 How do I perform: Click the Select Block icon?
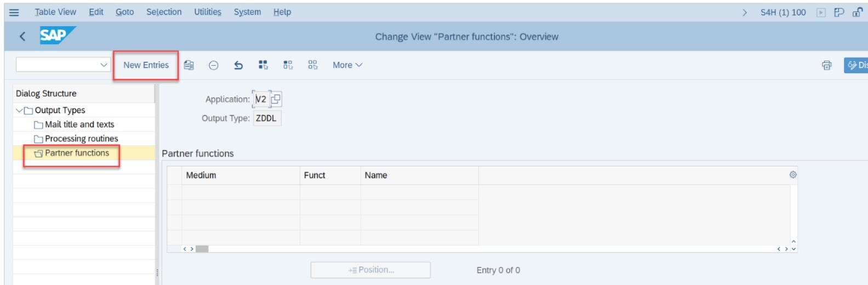coord(288,65)
